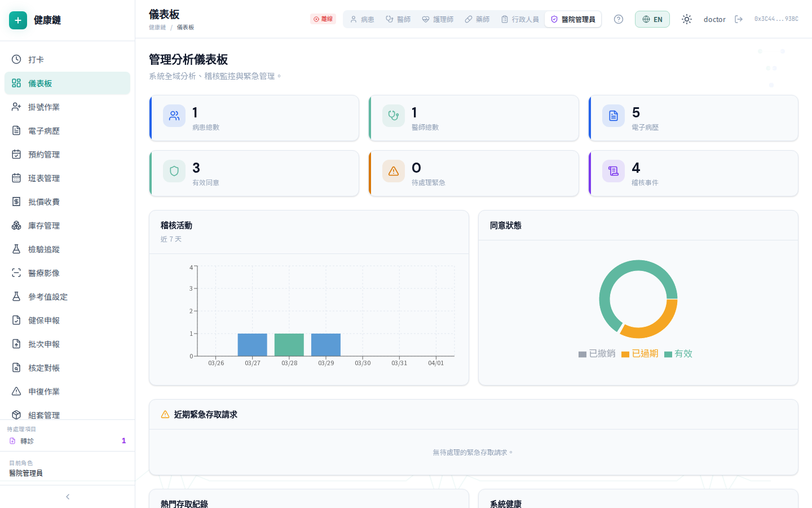812x508 pixels.
Task: Collapse the sidebar with chevron arrow
Action: [68, 497]
